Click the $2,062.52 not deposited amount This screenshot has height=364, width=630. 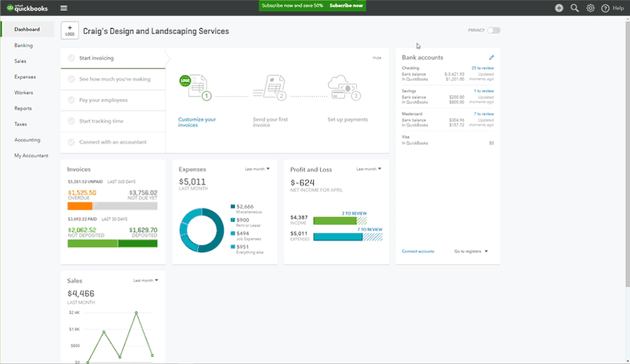click(82, 230)
